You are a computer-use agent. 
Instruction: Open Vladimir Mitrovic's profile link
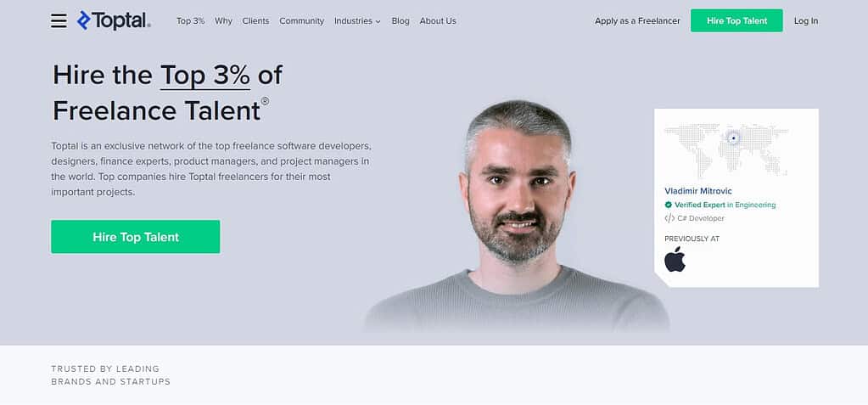(x=698, y=191)
